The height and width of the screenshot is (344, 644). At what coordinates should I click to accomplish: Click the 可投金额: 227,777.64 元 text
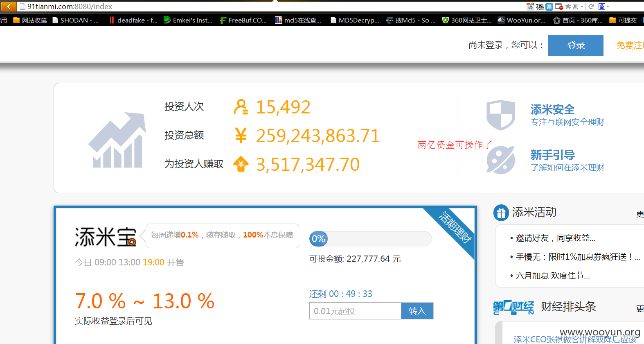pyautogui.click(x=355, y=259)
